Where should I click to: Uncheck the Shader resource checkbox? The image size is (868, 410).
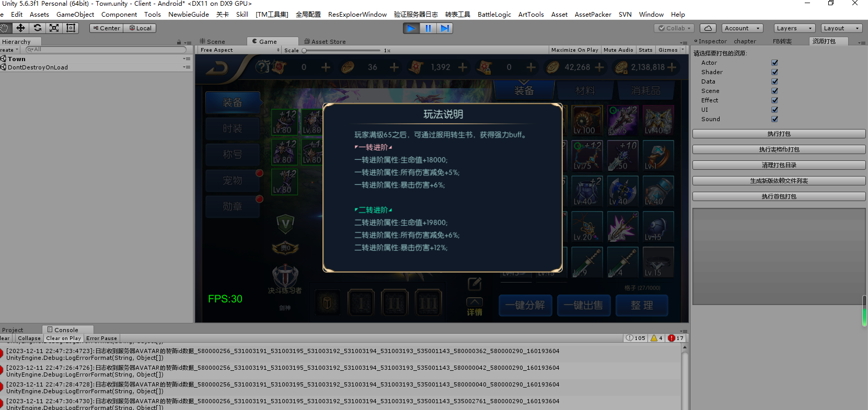coord(774,72)
